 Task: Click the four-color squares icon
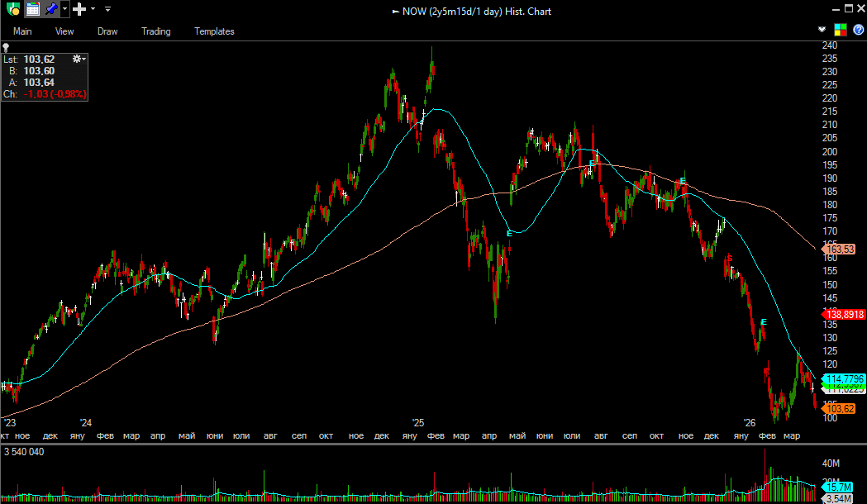click(x=841, y=30)
